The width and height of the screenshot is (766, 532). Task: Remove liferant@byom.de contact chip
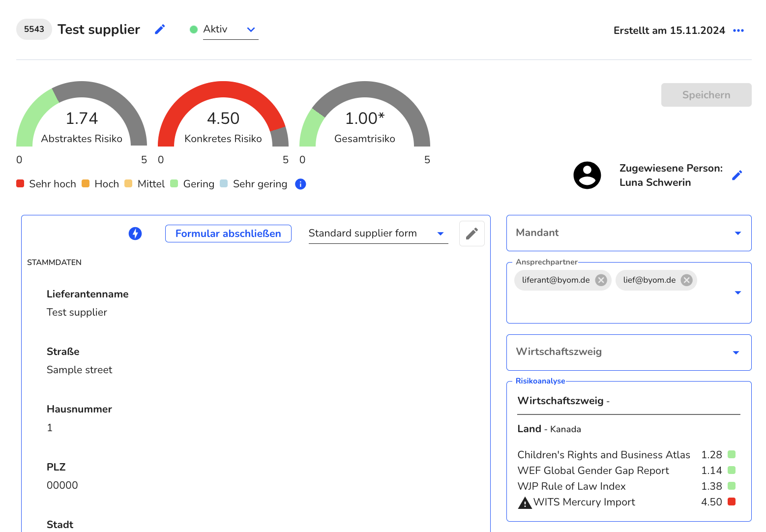pos(601,280)
